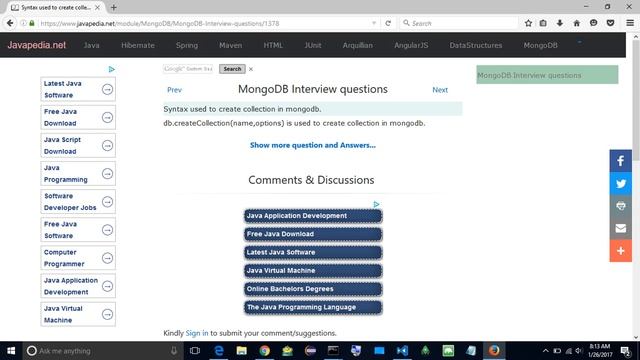Click the custom search Search button

click(232, 69)
